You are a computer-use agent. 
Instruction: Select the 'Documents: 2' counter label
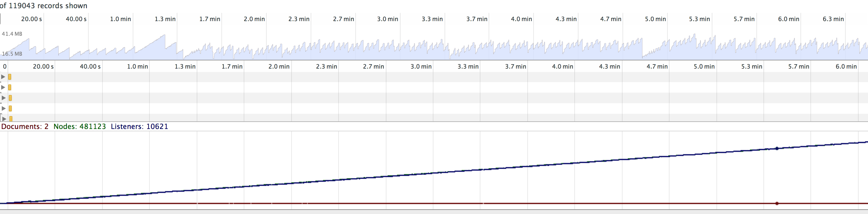point(25,127)
